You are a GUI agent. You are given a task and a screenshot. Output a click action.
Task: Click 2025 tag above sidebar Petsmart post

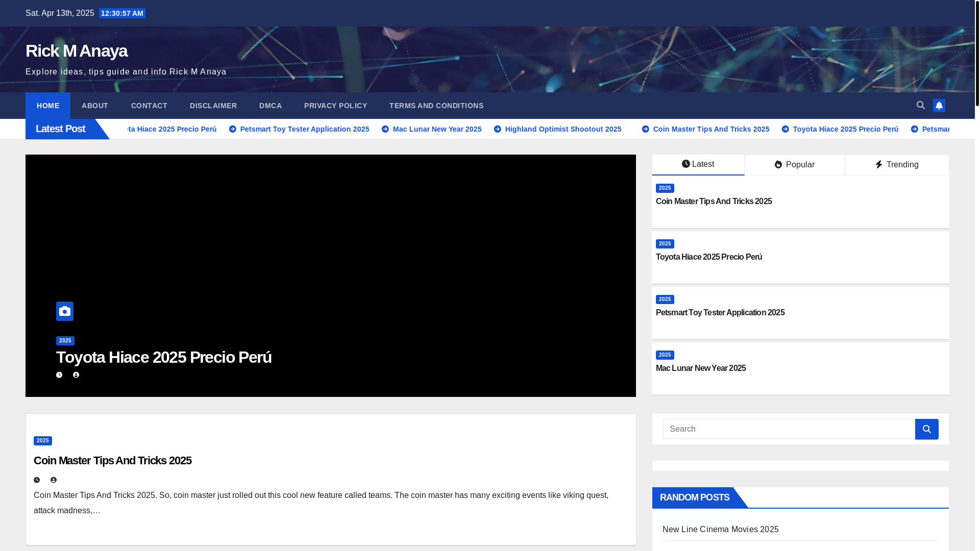[665, 299]
